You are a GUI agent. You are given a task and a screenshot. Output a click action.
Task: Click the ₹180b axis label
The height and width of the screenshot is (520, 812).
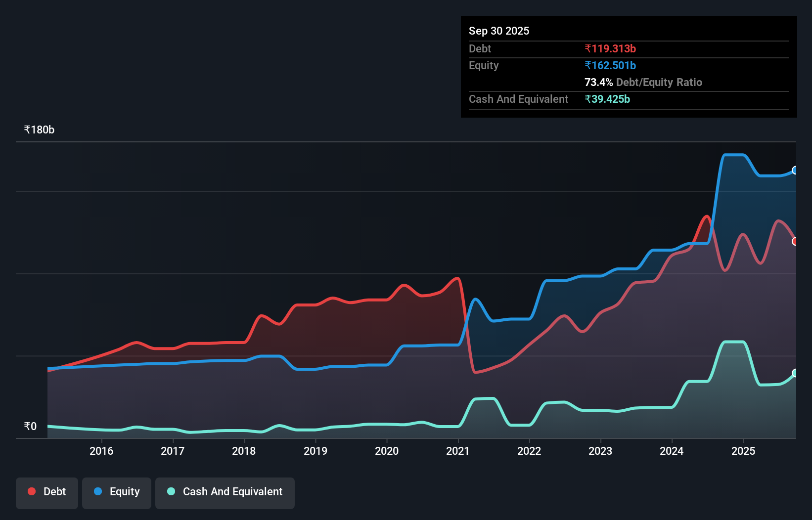pyautogui.click(x=39, y=130)
